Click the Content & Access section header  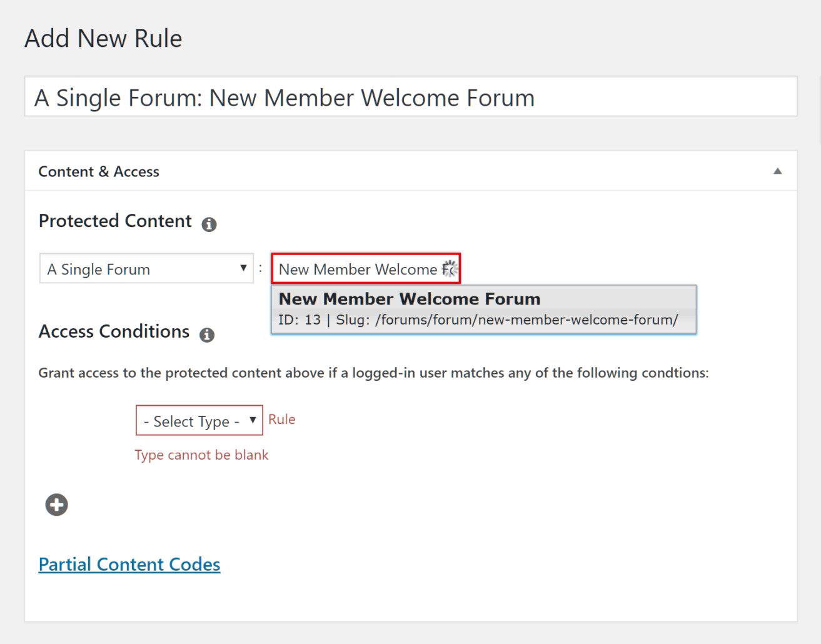(99, 171)
